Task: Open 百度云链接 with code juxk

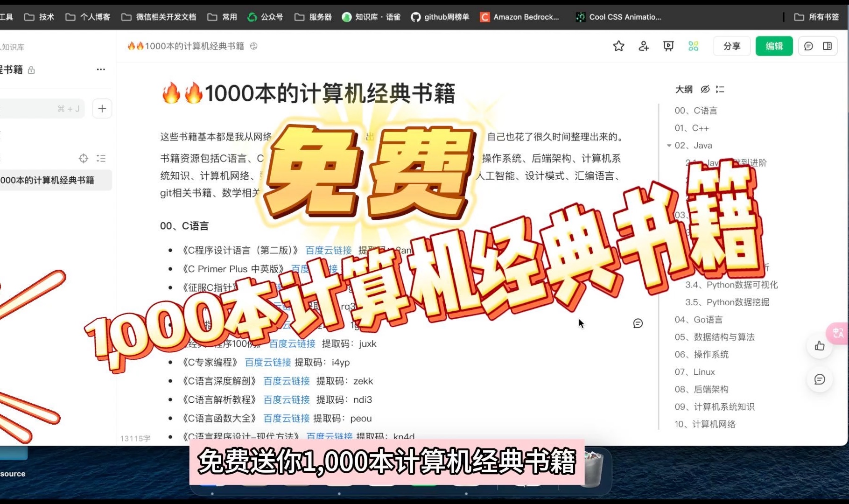Action: 292,344
